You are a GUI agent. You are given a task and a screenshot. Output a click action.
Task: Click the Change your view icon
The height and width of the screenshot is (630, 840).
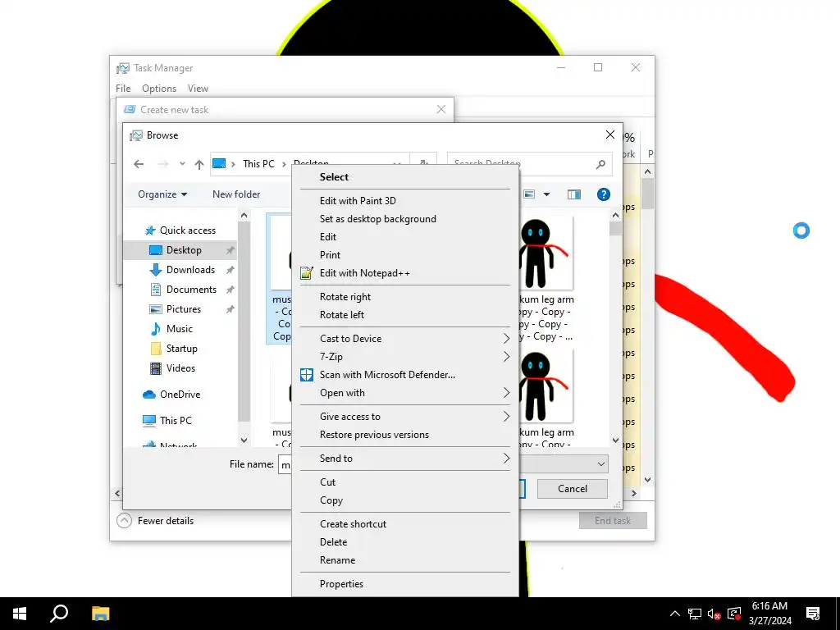(x=529, y=194)
